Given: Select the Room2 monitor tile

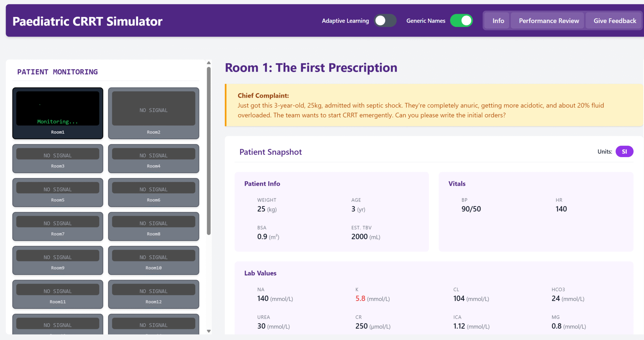Looking at the screenshot, I should pyautogui.click(x=153, y=113).
